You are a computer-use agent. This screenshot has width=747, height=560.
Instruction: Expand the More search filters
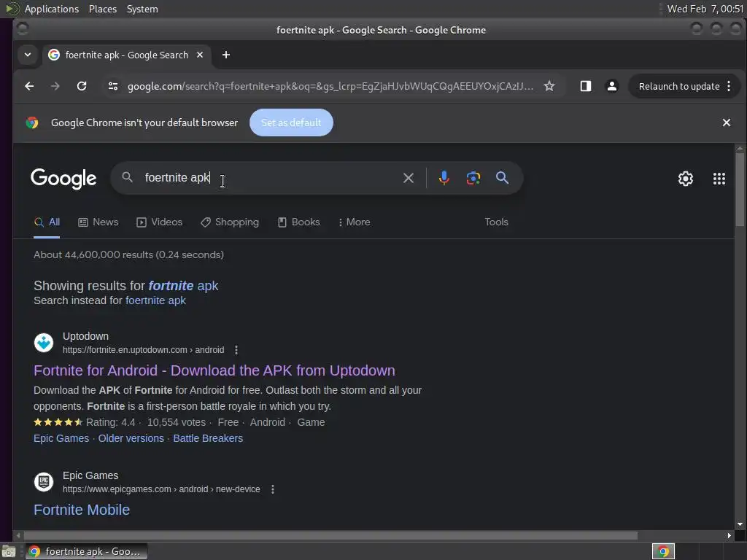coord(354,222)
